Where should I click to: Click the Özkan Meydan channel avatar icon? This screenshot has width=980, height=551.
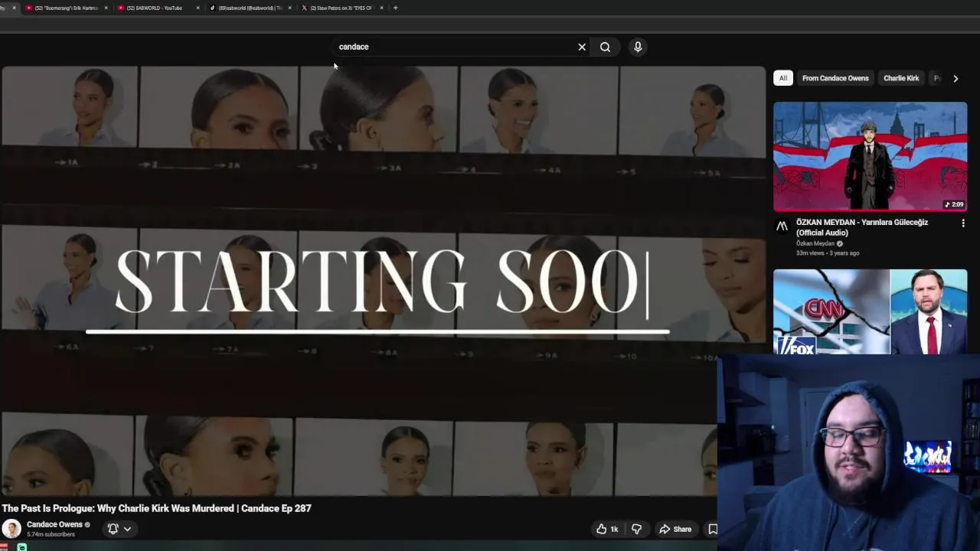point(782,226)
